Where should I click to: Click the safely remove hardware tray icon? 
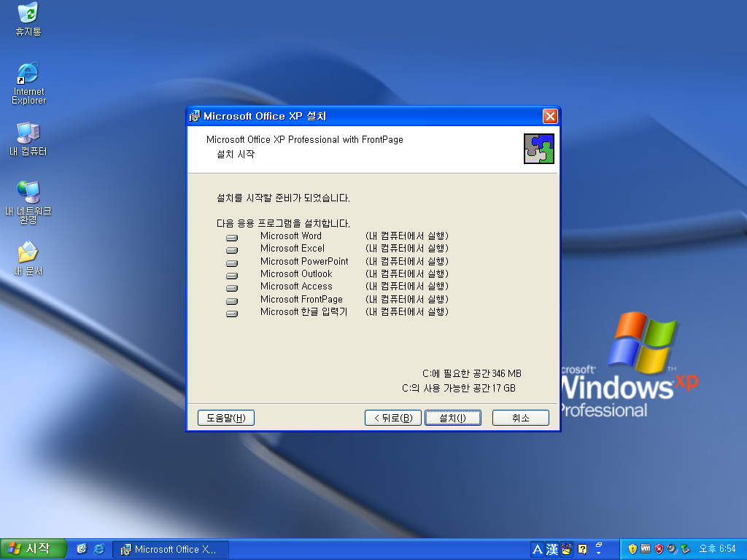click(x=685, y=549)
